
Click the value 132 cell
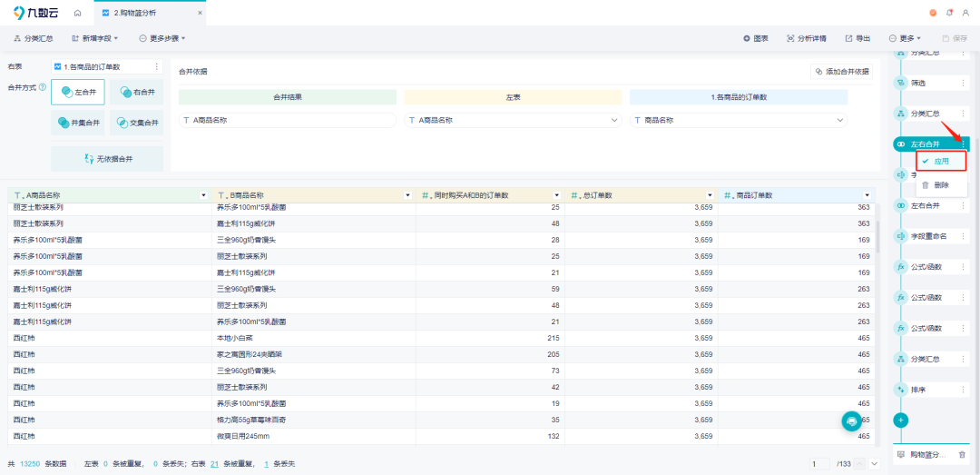click(x=490, y=436)
